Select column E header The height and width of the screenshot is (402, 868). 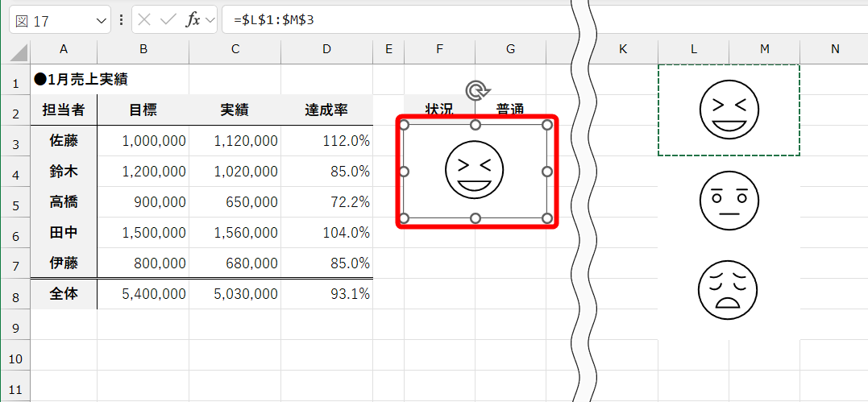click(388, 49)
